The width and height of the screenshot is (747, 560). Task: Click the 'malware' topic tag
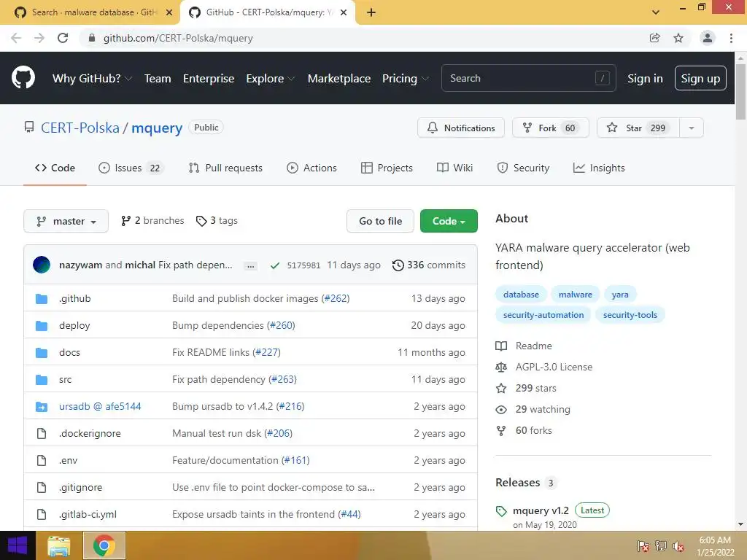click(575, 295)
